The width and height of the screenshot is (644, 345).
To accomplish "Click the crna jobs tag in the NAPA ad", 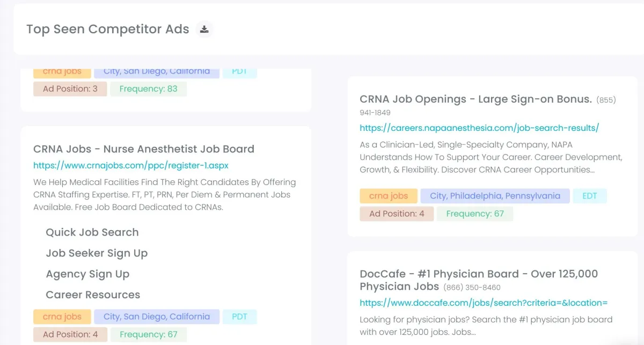I will 388,196.
